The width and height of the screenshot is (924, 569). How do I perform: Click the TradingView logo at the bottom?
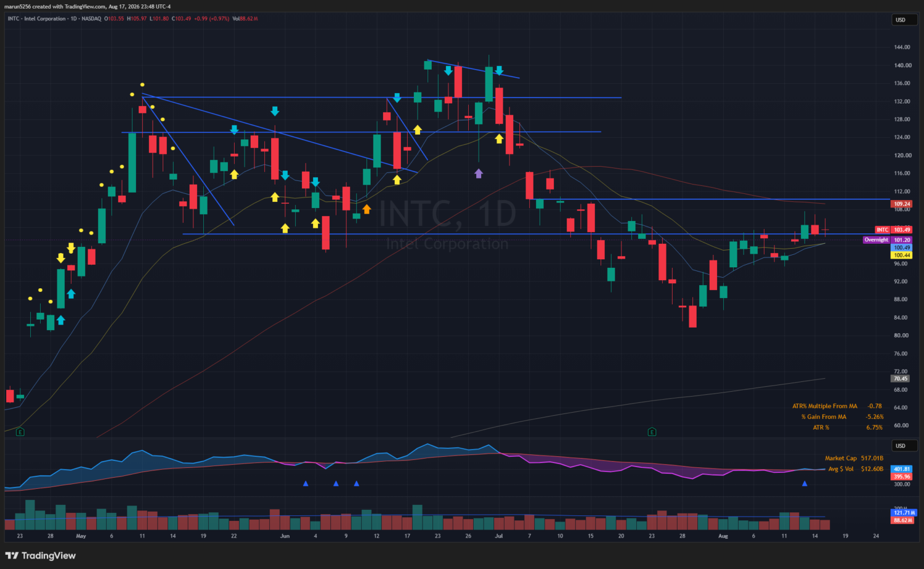click(41, 555)
